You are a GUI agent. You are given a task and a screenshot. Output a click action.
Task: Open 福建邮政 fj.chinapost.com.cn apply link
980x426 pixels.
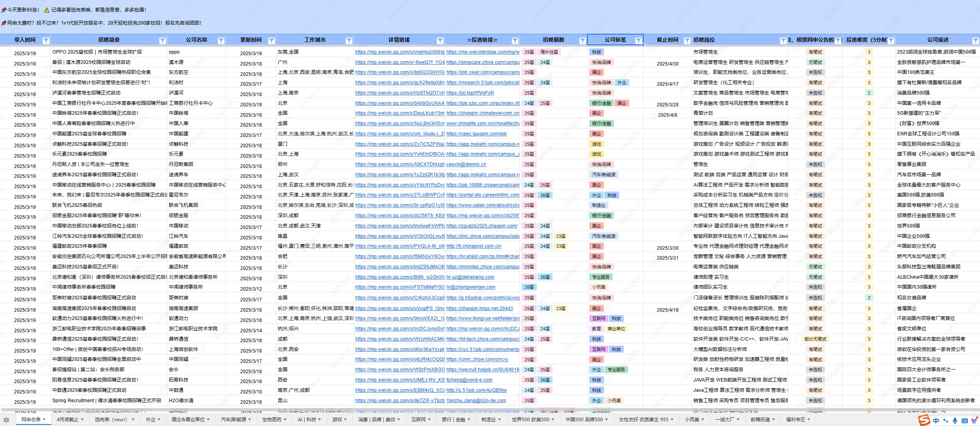pyautogui.click(x=474, y=246)
